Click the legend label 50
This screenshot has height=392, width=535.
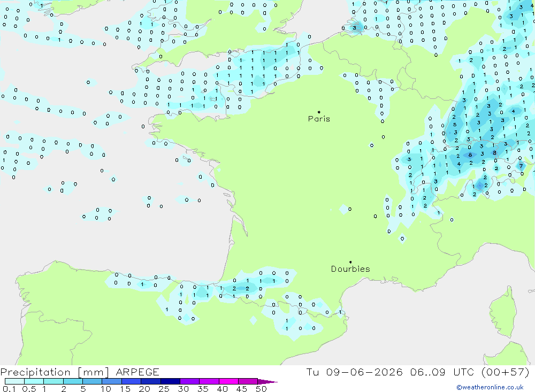pyautogui.click(x=261, y=389)
